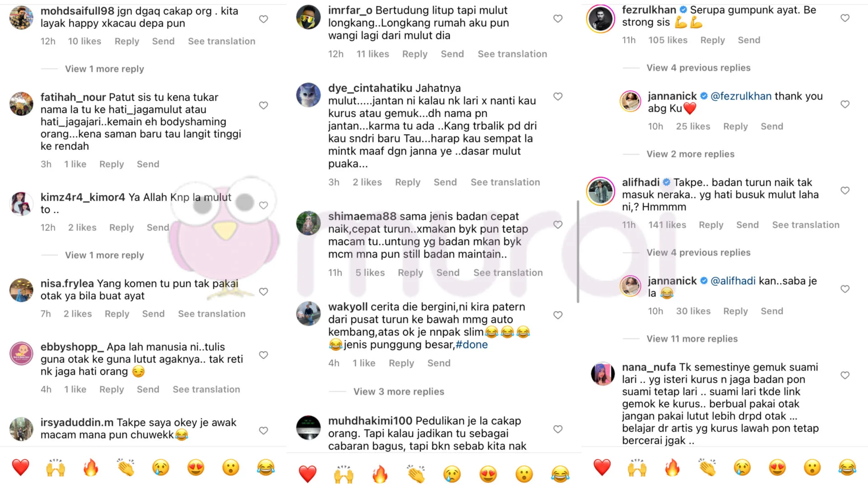The width and height of the screenshot is (868, 488).
Task: Show View 3 more replies under wakyoll
Action: tap(399, 392)
